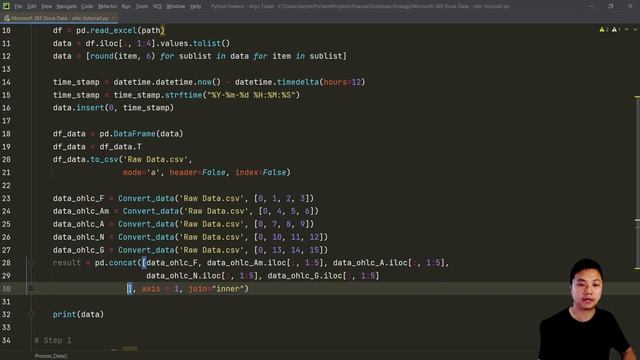Click the weak warnings indicator showing 1
The width and height of the screenshot is (640, 360).
coord(616,30)
